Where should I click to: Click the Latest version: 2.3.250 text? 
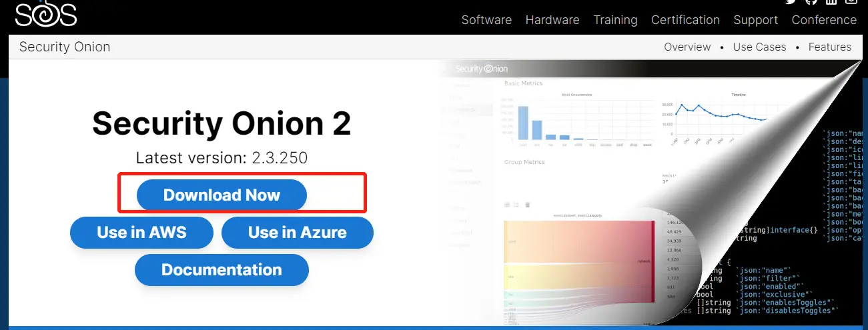tap(222, 158)
